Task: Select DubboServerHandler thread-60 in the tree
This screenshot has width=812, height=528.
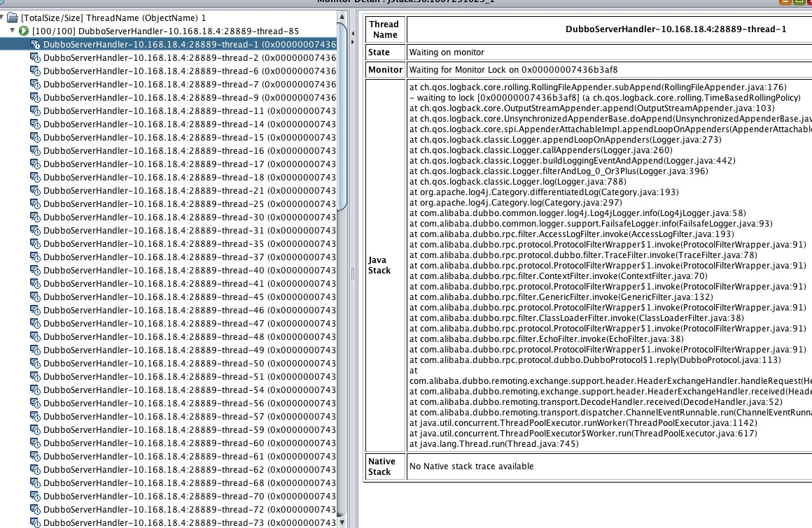Action: 190,443
